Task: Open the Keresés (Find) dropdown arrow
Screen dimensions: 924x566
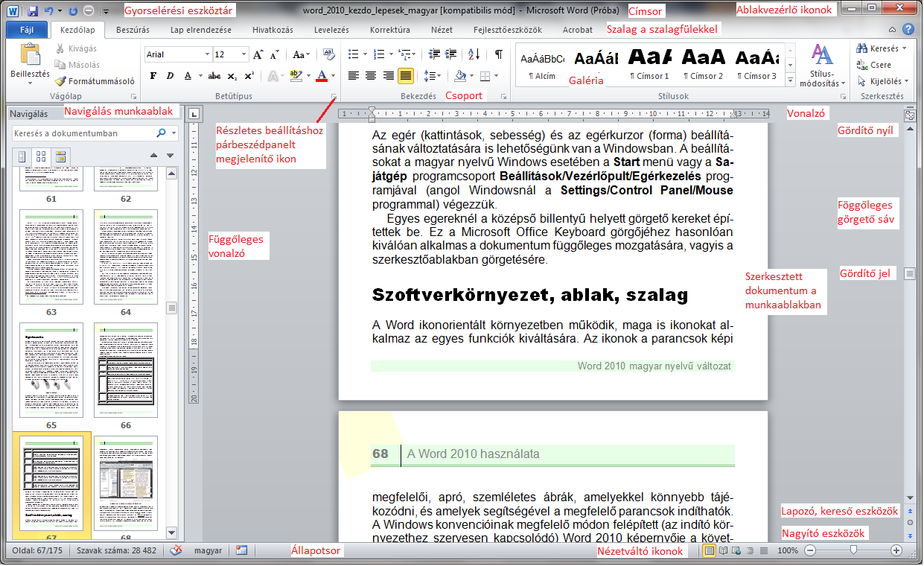Action: coord(904,48)
